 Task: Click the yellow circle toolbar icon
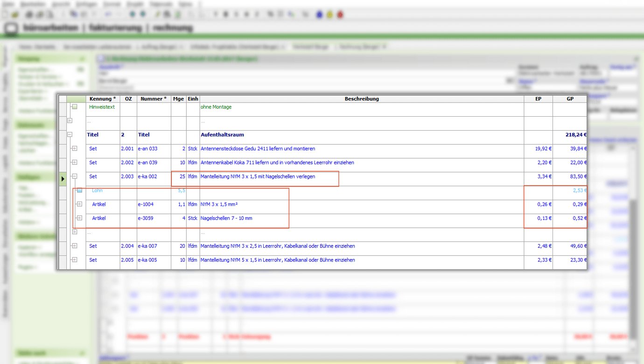tap(330, 14)
